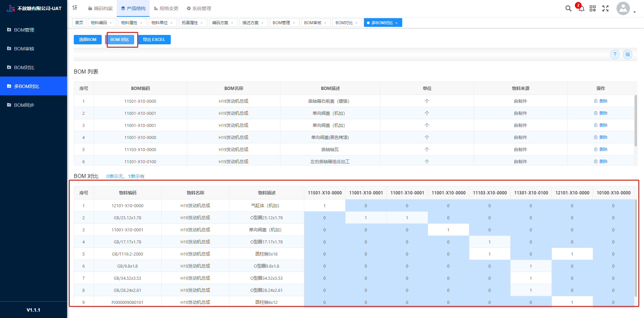Click the 物料来源 column header
The width and height of the screenshot is (644, 318).
point(521,88)
